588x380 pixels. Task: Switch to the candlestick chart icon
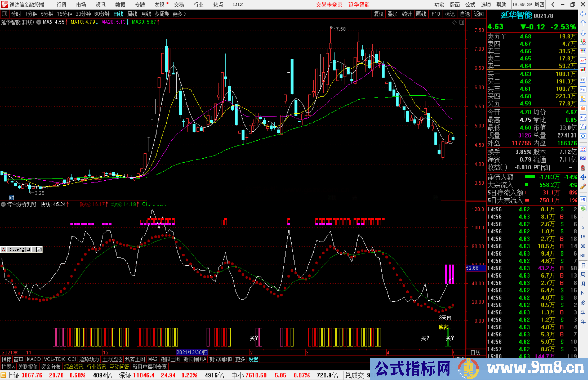[583, 70]
